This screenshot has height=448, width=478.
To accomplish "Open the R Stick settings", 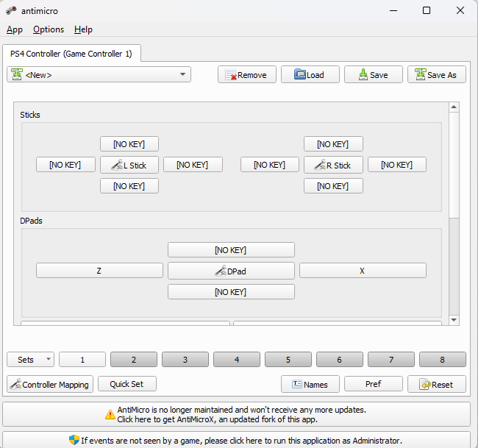I will 333,165.
